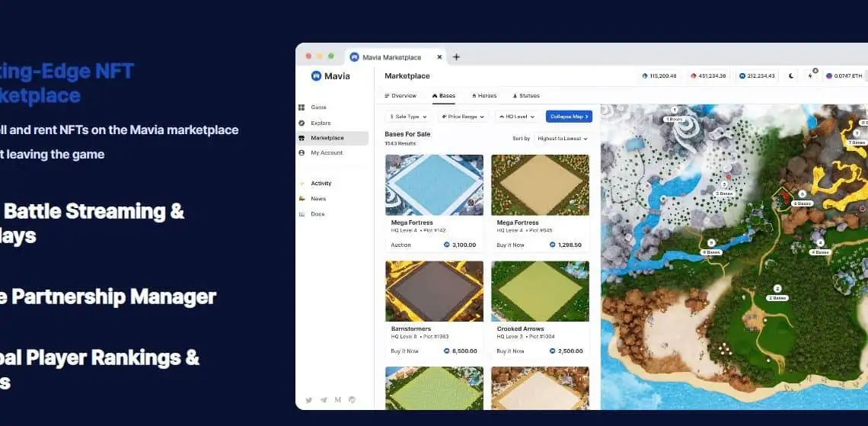Switch to the Heroes tab
The image size is (868, 426).
[484, 96]
